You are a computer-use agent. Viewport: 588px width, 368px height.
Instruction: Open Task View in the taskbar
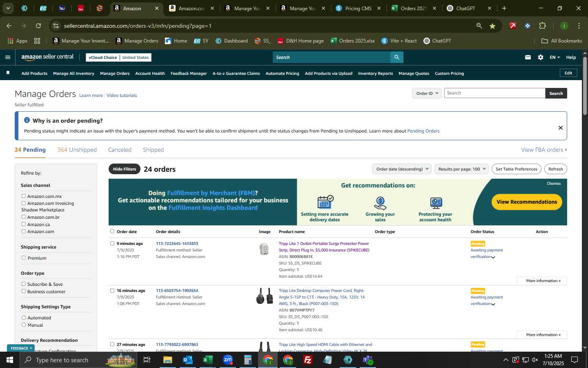pyautogui.click(x=147, y=360)
